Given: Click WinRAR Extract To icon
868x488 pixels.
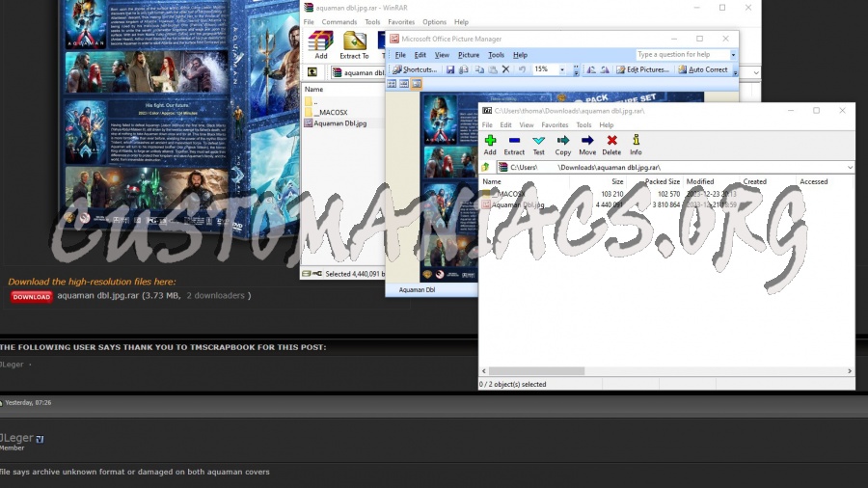Looking at the screenshot, I should tap(354, 41).
